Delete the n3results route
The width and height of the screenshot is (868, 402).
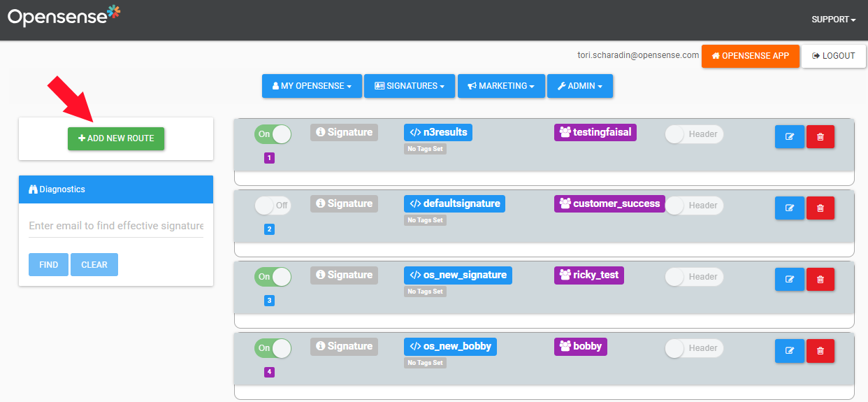(x=820, y=137)
